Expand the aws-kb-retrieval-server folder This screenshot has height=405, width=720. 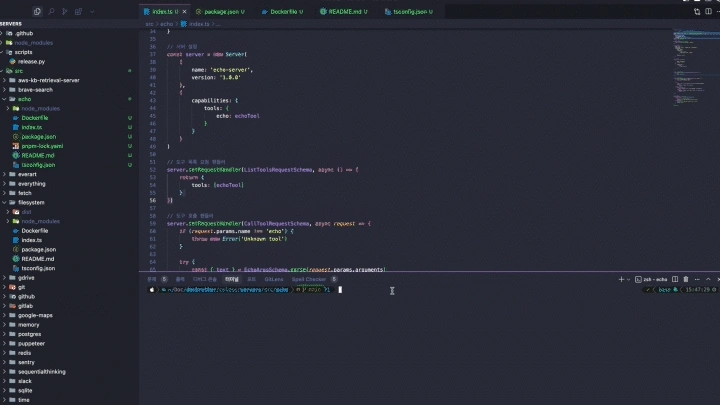pos(49,80)
